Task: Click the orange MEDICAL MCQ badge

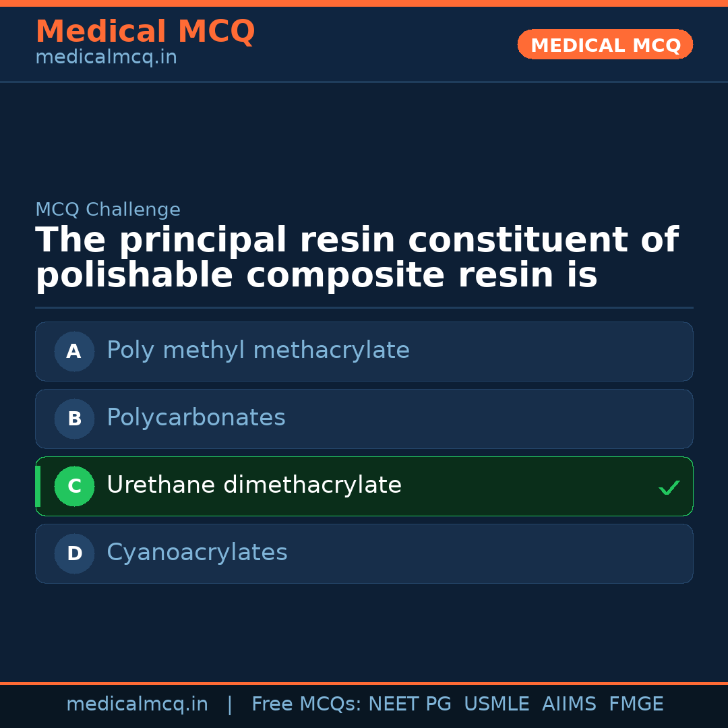Action: point(605,45)
